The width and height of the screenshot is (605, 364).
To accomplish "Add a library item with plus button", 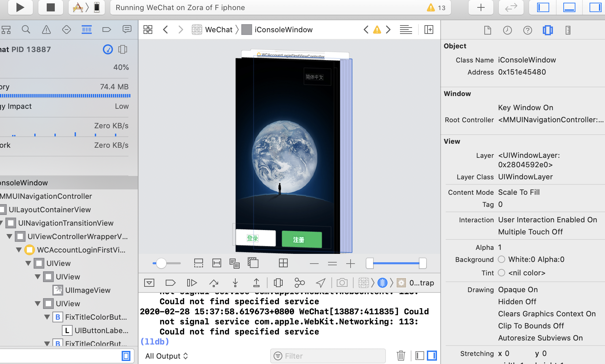I will (481, 7).
